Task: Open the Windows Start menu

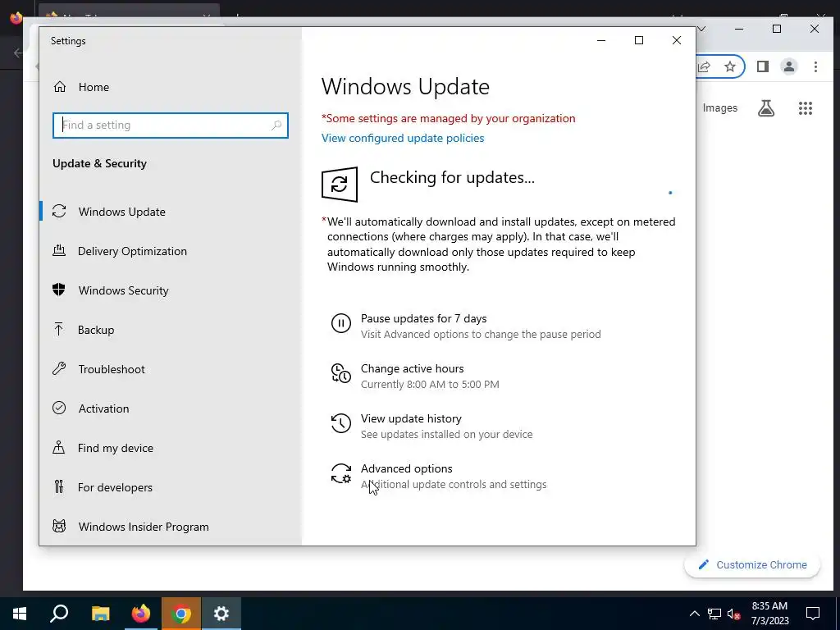Action: (20, 614)
